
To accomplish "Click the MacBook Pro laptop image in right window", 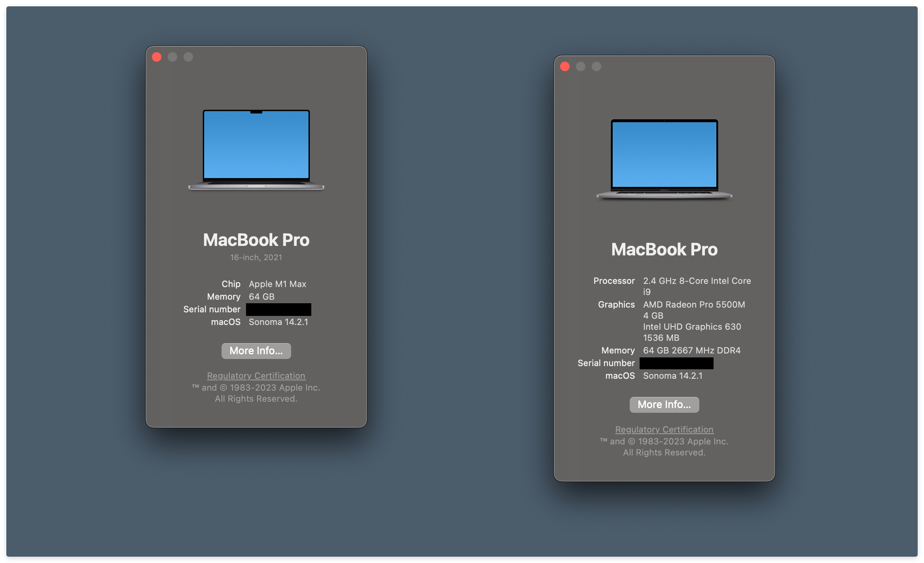I will [x=665, y=158].
